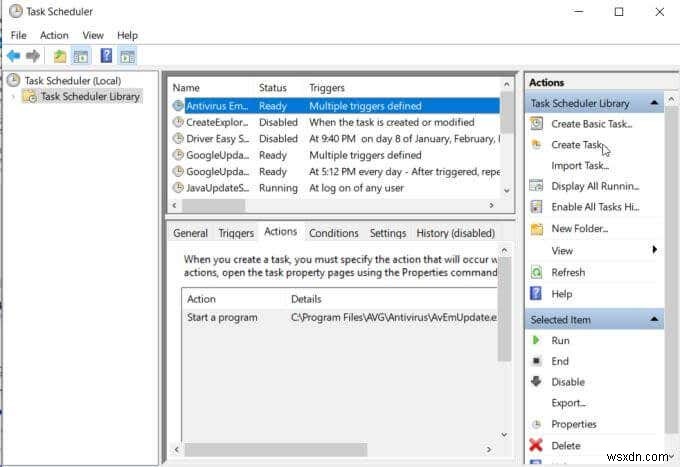Select the Antivirus Em... task row
This screenshot has width=680, height=467.
(x=336, y=106)
